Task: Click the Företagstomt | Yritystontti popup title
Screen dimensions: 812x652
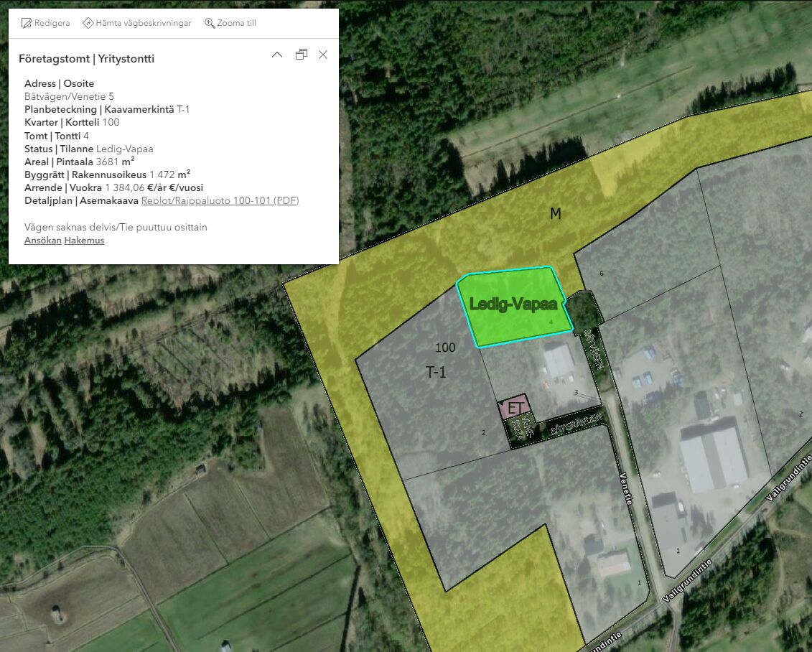Action: point(86,59)
